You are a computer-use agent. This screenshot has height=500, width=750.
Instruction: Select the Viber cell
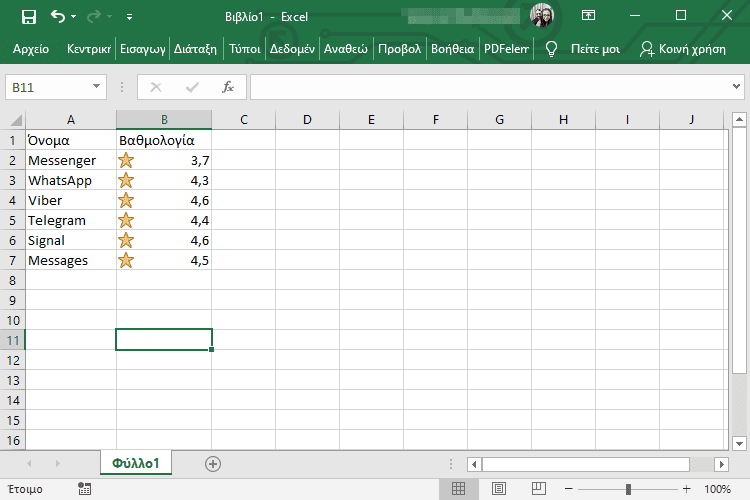pyautogui.click(x=71, y=200)
